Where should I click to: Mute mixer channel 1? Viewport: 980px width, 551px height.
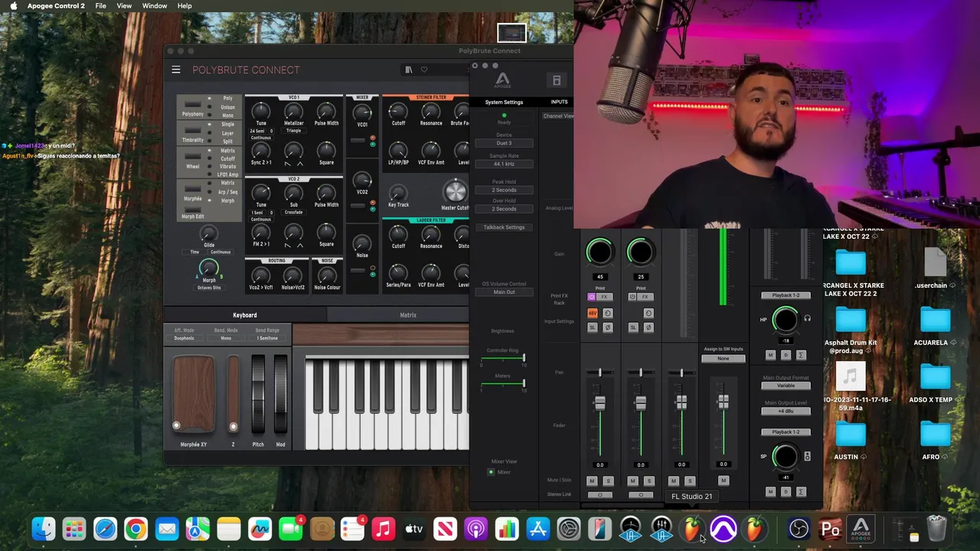pyautogui.click(x=592, y=481)
